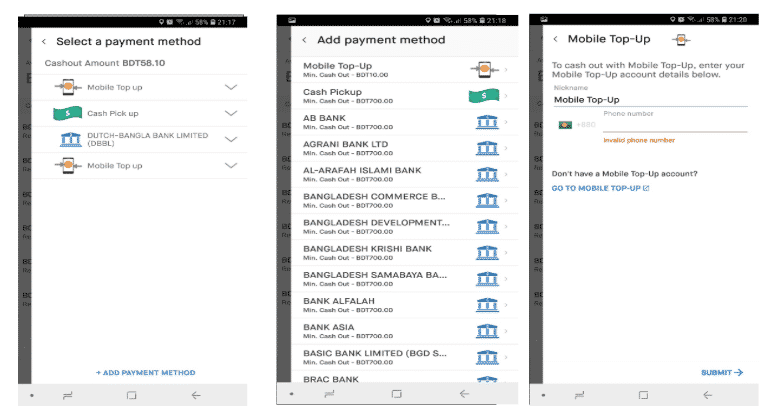
Task: Click BASIC BANK LIMITED building icon
Action: tap(487, 357)
